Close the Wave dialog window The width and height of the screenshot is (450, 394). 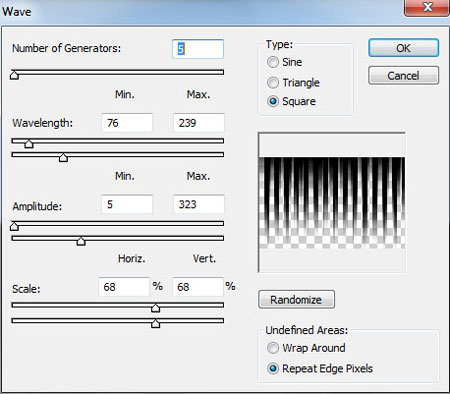pyautogui.click(x=427, y=7)
